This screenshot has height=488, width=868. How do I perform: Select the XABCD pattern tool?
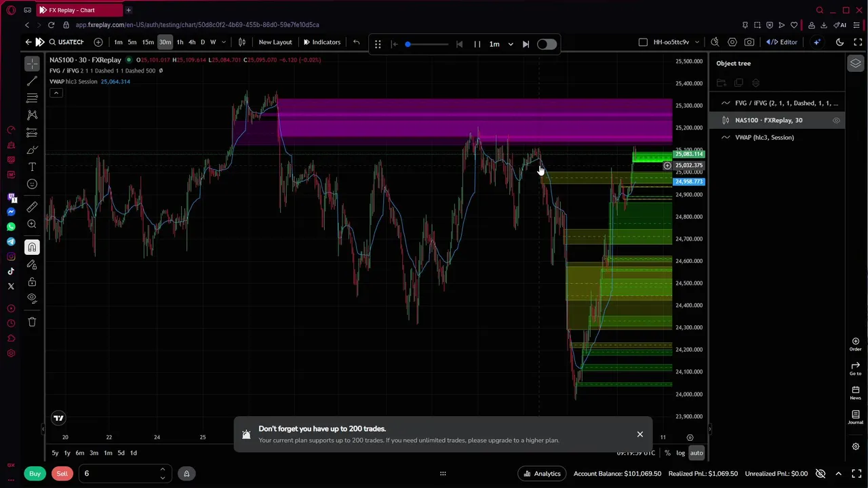coord(32,115)
